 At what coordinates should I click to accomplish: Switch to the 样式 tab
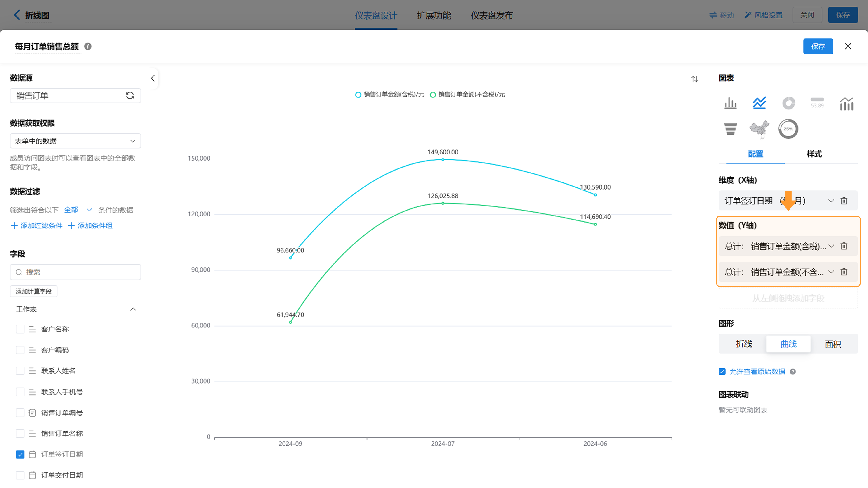tap(814, 154)
